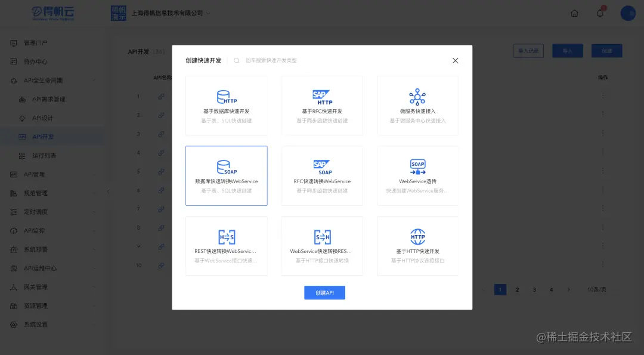Click the 系统设置 sidebar label

pos(35,325)
